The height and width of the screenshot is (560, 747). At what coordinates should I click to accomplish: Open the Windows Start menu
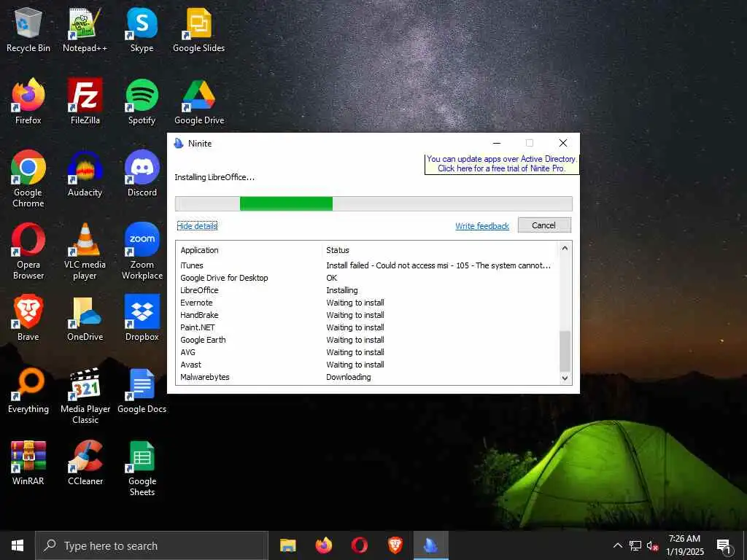(x=18, y=545)
